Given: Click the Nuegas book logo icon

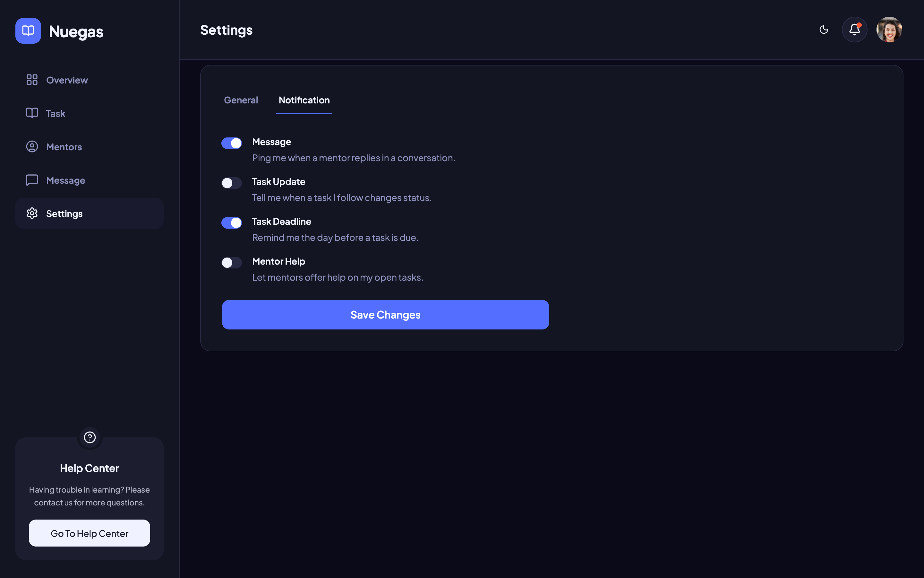Looking at the screenshot, I should (x=28, y=31).
